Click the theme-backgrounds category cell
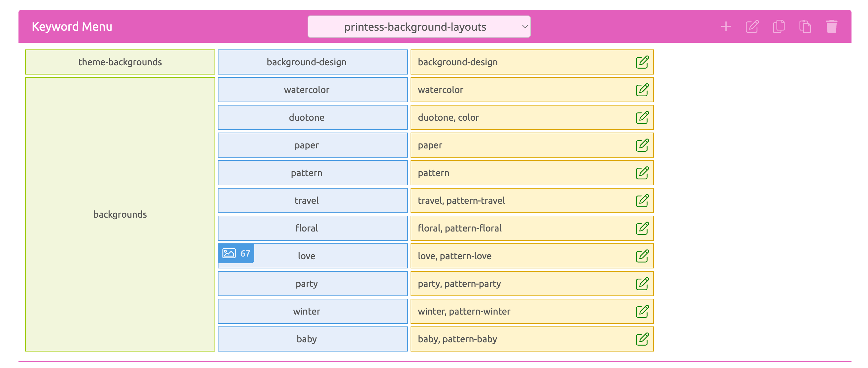 tap(120, 62)
